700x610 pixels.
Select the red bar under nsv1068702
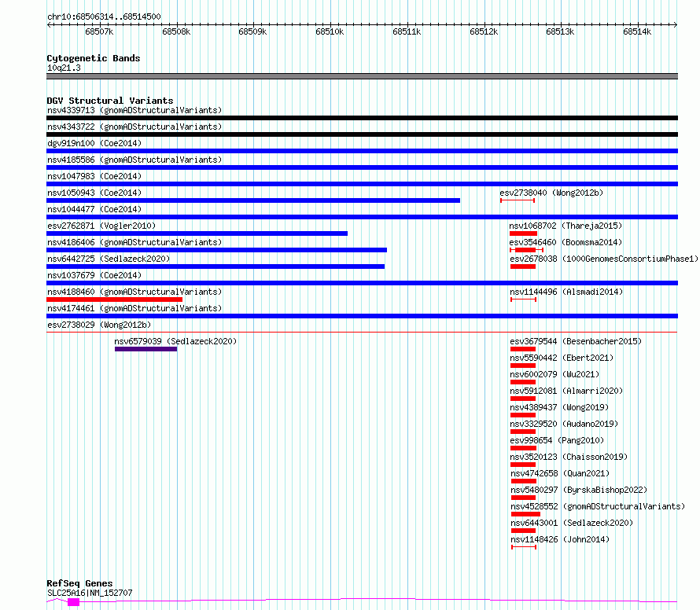(523, 233)
